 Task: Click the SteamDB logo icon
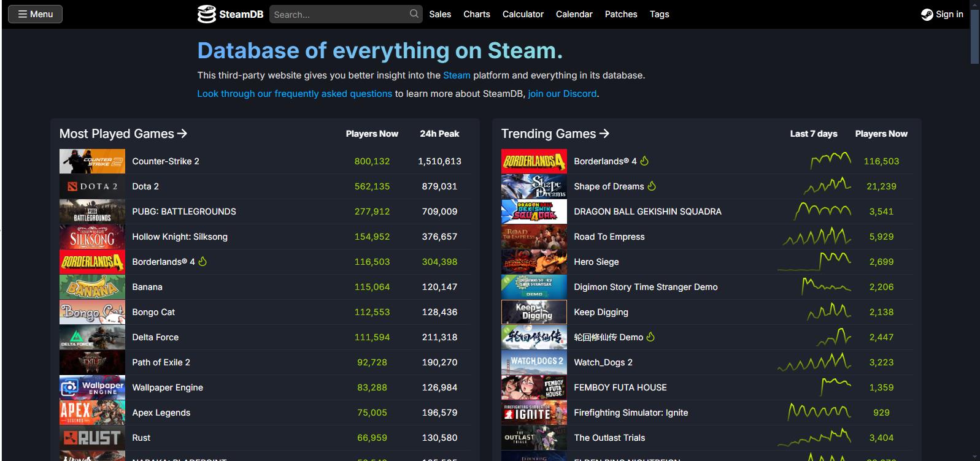(206, 14)
